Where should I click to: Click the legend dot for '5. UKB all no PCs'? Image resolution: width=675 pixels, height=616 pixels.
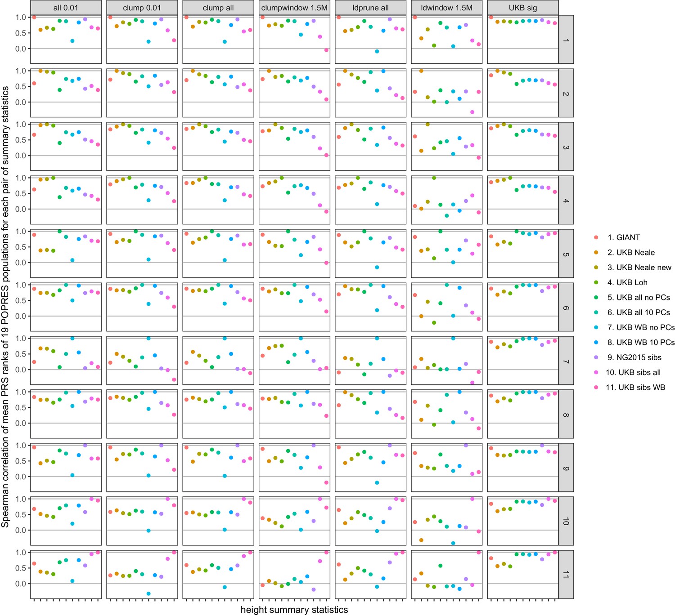pyautogui.click(x=596, y=297)
